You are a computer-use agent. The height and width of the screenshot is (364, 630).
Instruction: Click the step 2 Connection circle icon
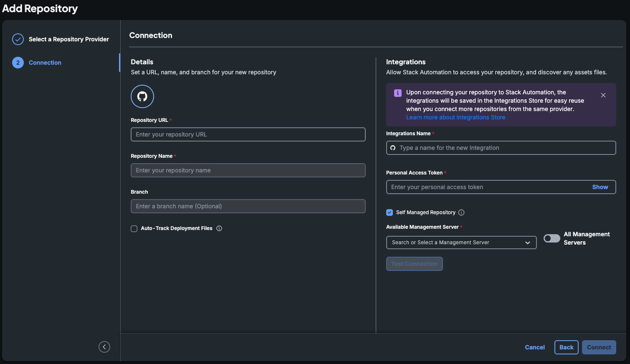pyautogui.click(x=18, y=63)
